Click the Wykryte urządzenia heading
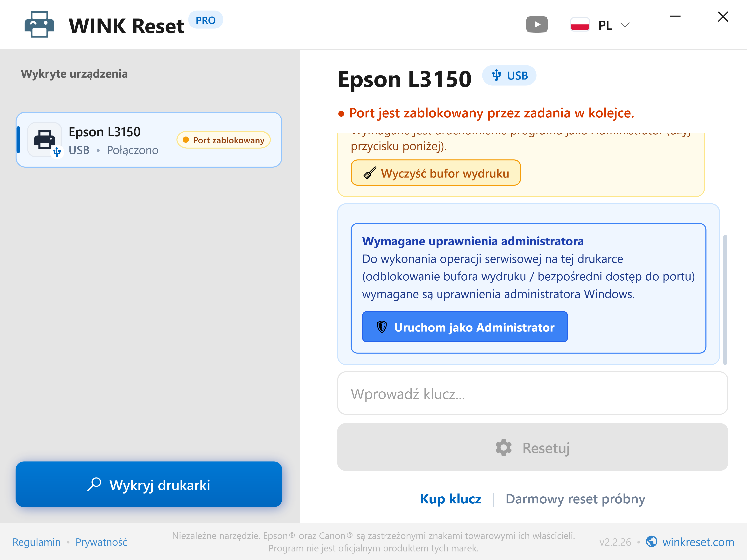 [74, 73]
